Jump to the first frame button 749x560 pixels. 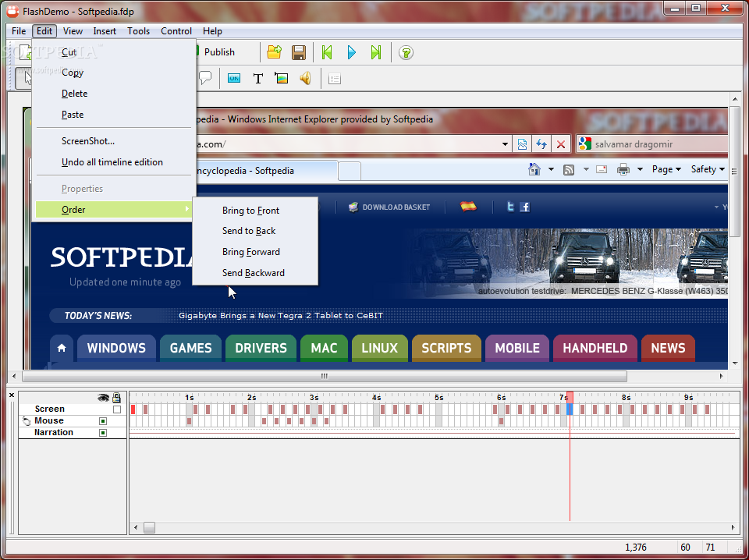[327, 52]
